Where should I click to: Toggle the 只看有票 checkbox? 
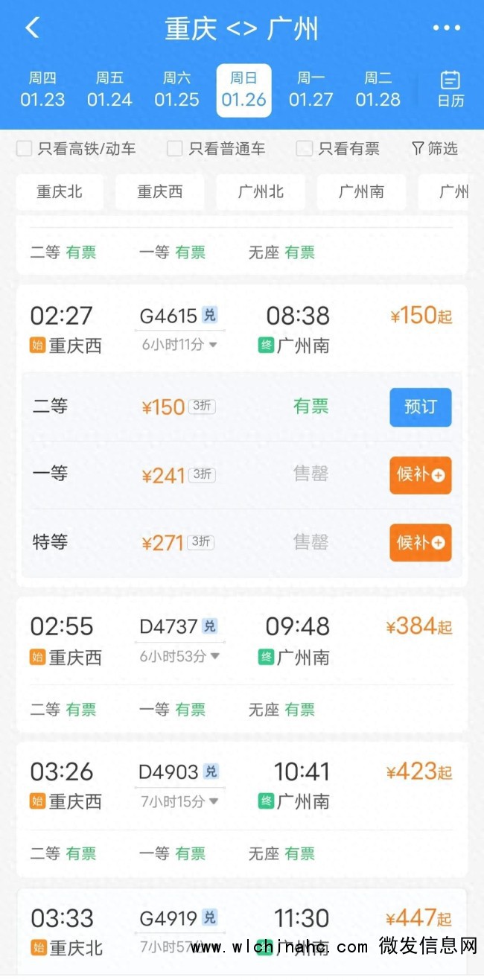304,148
